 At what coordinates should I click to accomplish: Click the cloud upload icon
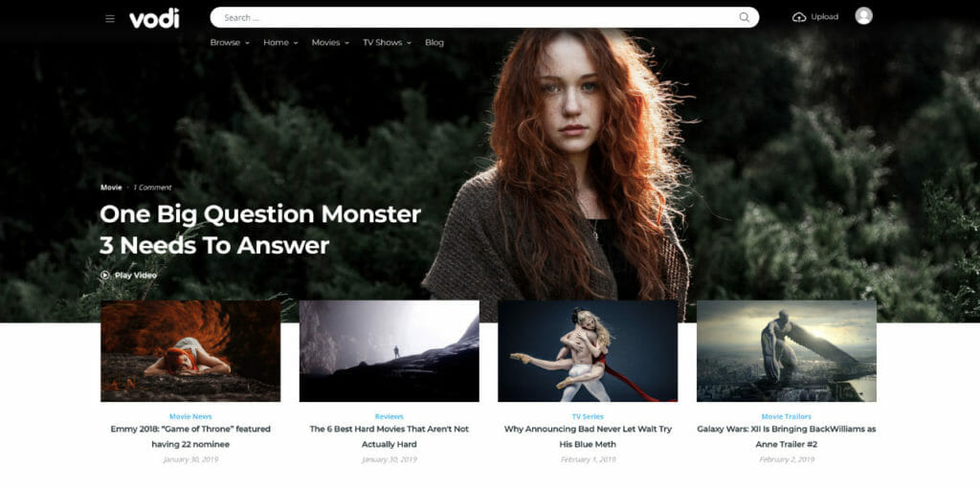coord(799,17)
